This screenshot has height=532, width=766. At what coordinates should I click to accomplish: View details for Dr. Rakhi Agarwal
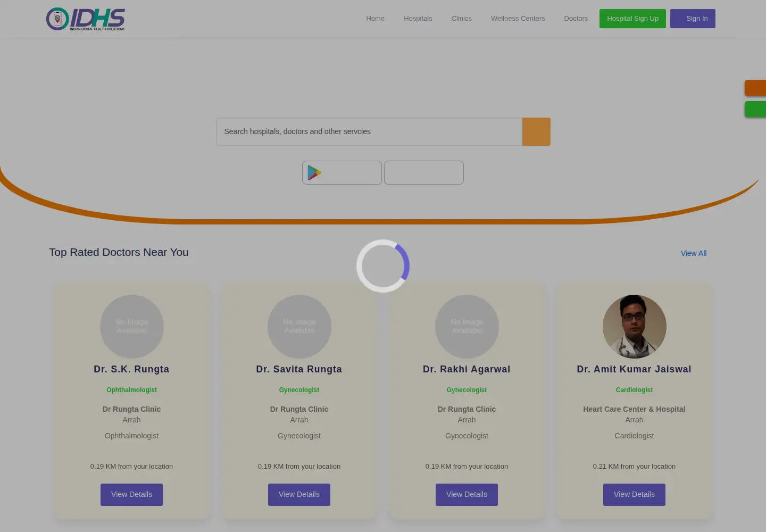point(467,495)
